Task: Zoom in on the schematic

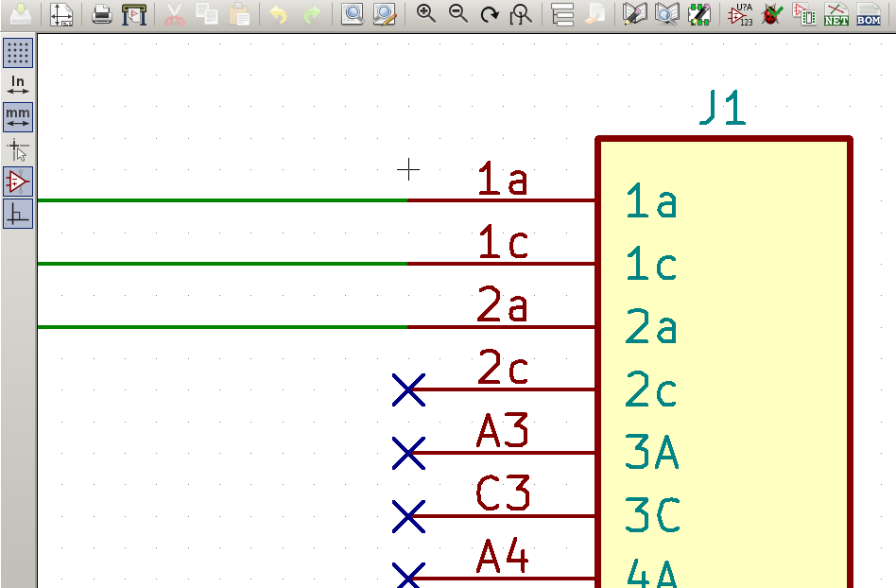Action: coord(425,14)
